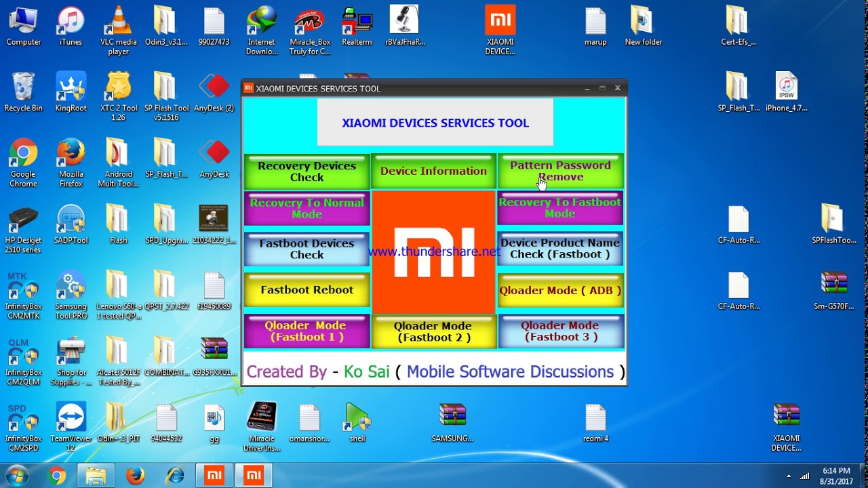This screenshot has width=868, height=488.
Task: Click the Recovery Devices Check button
Action: click(307, 171)
